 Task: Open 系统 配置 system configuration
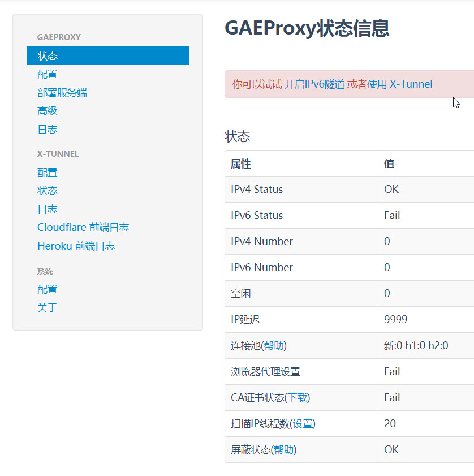(x=47, y=289)
